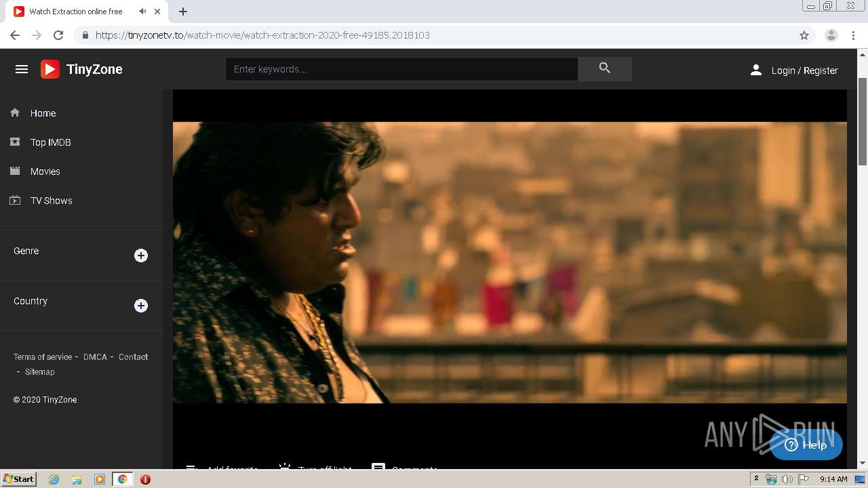Click the browser forward arrow
Image resolution: width=868 pixels, height=488 pixels.
click(x=37, y=35)
